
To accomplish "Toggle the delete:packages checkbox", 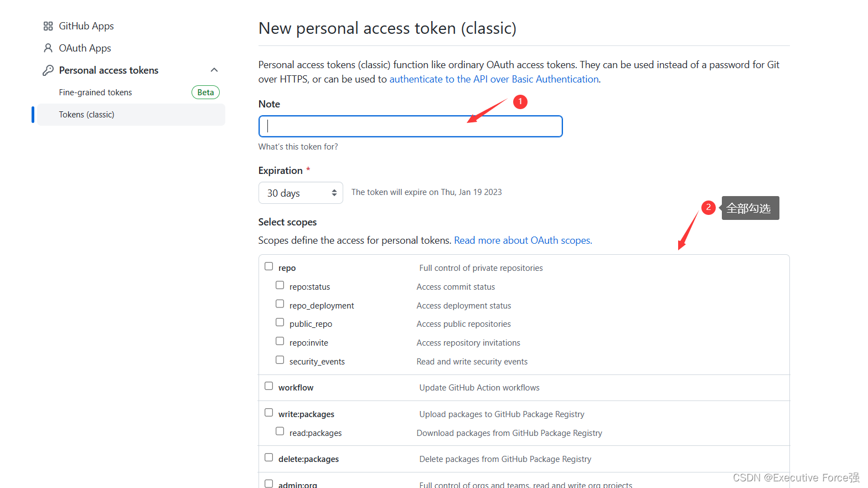I will pyautogui.click(x=269, y=458).
